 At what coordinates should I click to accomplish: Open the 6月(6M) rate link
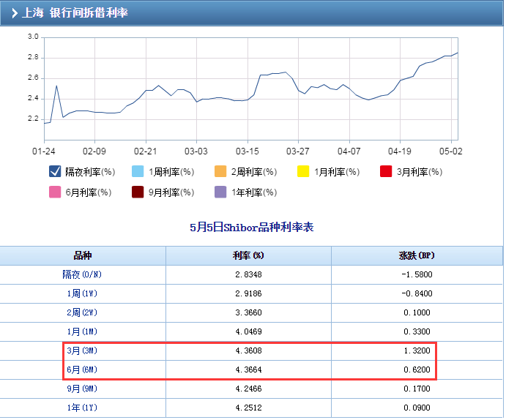coord(82,370)
